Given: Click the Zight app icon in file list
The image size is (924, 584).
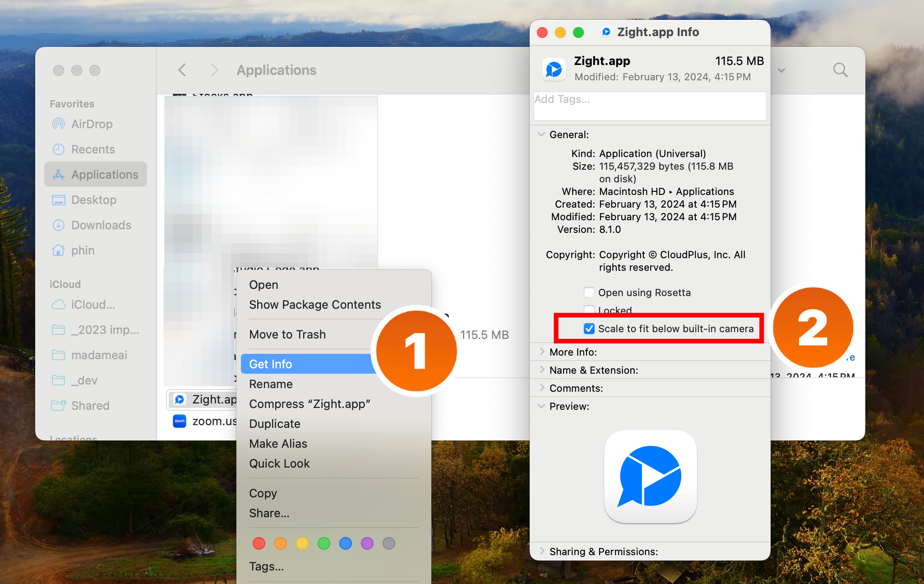Looking at the screenshot, I should coord(180,399).
